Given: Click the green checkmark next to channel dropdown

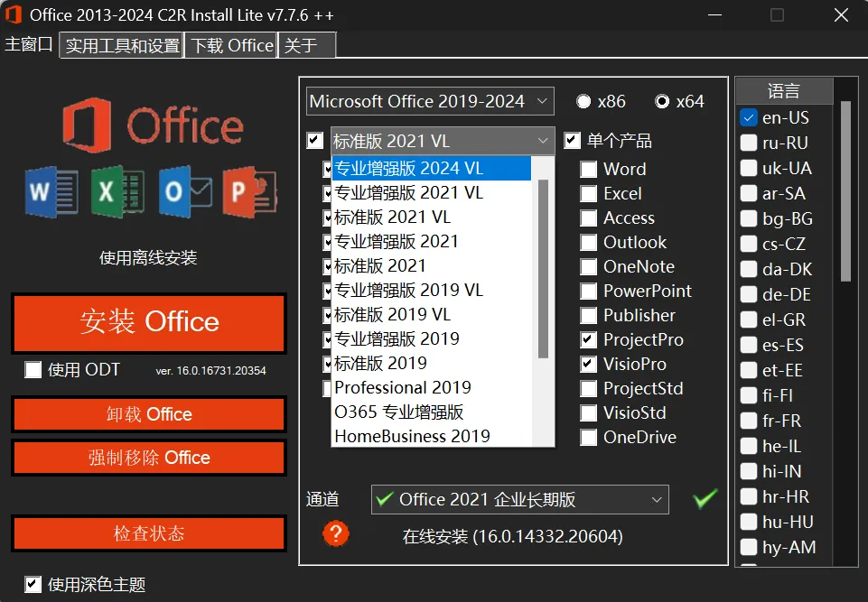Looking at the screenshot, I should (705, 498).
